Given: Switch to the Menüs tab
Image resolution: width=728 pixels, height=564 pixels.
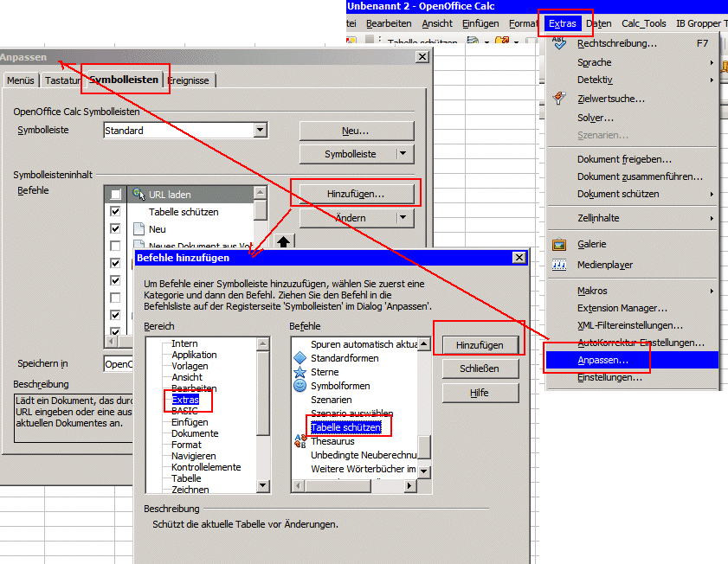Looking at the screenshot, I should coord(21,80).
